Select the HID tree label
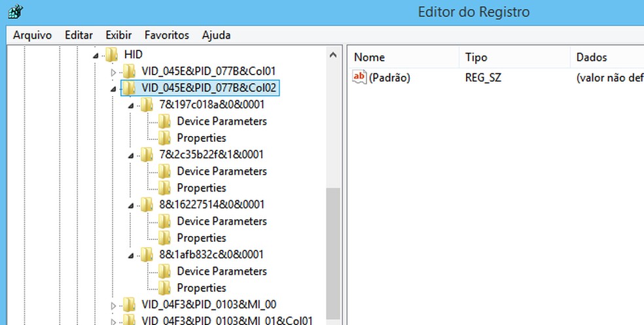This screenshot has height=325, width=644. tap(133, 54)
